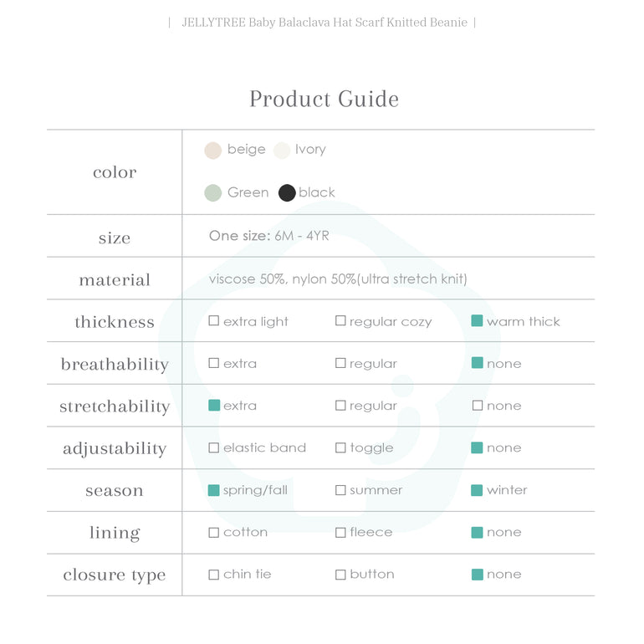The height and width of the screenshot is (644, 644).
Task: Tick the cotton lining checkbox
Action: [x=214, y=533]
